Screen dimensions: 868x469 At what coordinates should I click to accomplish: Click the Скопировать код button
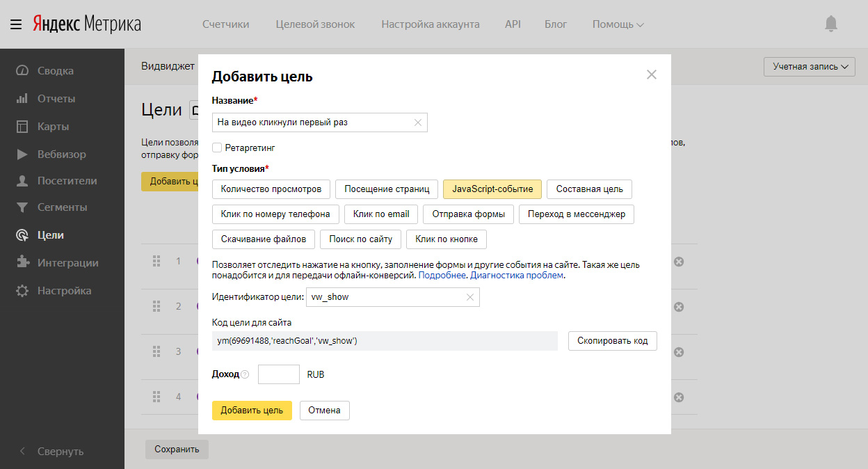(x=613, y=341)
